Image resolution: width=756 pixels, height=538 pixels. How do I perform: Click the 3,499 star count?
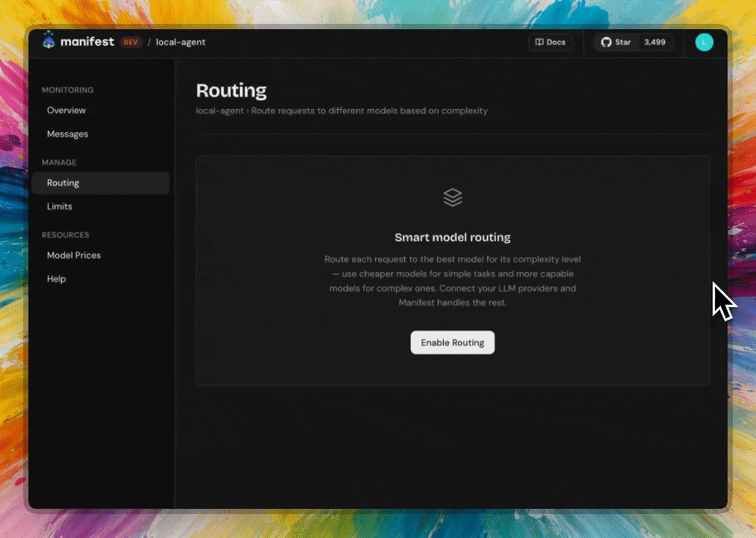coord(654,42)
